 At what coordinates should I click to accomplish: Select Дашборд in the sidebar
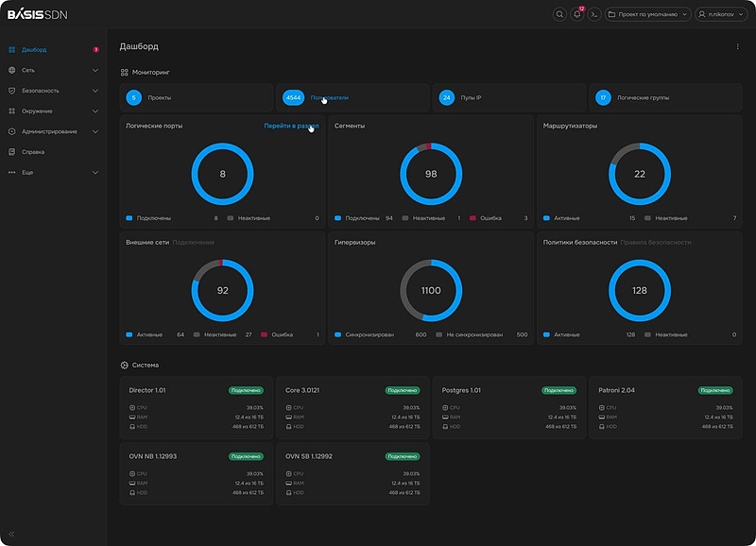tap(35, 49)
